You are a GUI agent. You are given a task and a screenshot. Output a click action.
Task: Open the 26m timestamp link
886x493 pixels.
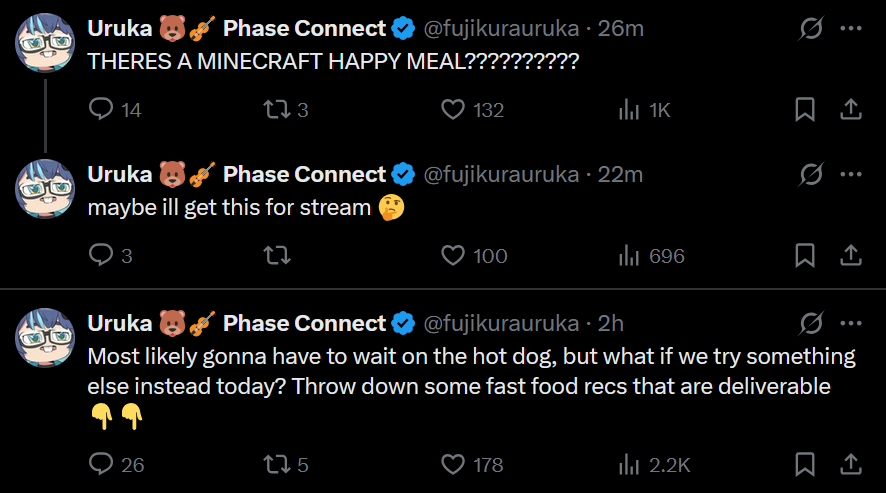pos(620,28)
